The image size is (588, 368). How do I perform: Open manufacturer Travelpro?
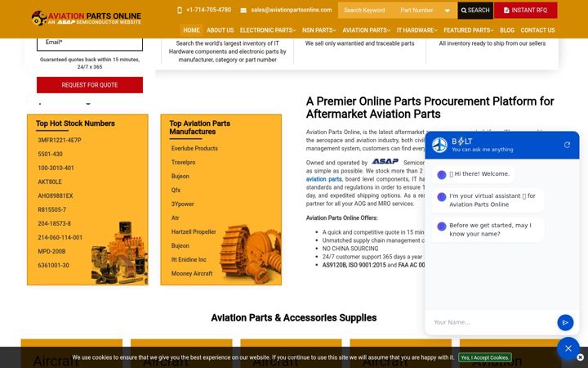[184, 162]
